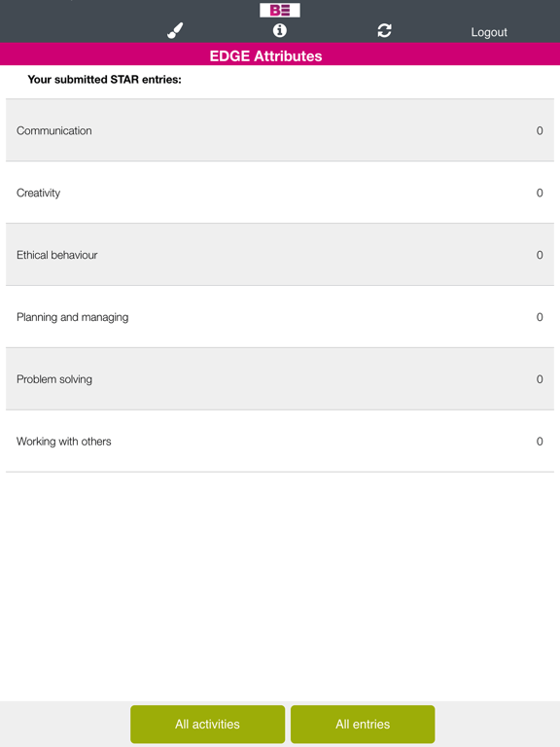Click the All activities button
The width and height of the screenshot is (560, 747).
point(208,724)
